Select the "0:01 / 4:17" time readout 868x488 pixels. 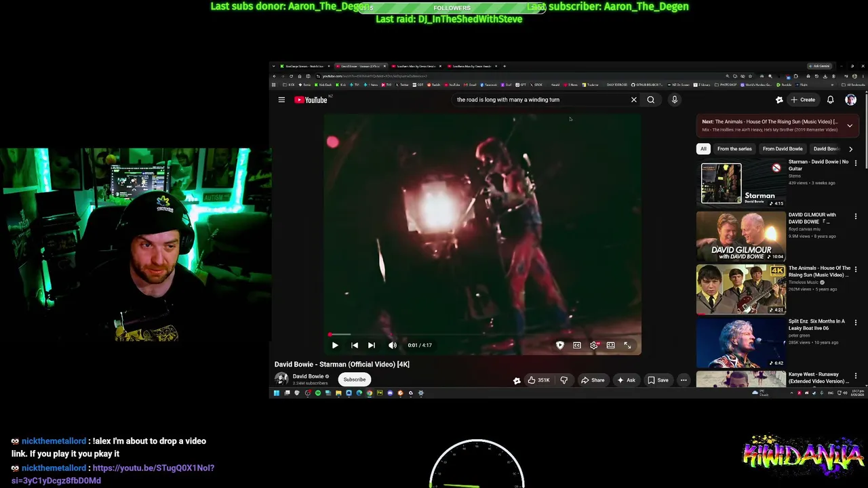click(x=420, y=345)
